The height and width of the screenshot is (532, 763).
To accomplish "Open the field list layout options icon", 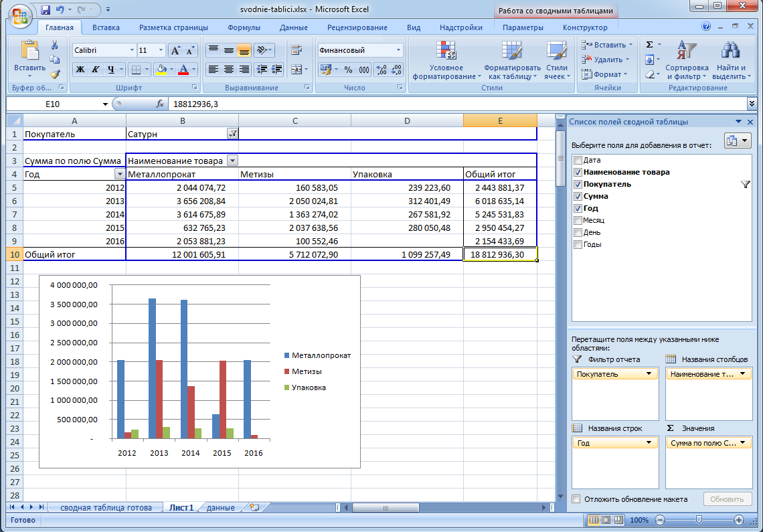I will 737,141.
